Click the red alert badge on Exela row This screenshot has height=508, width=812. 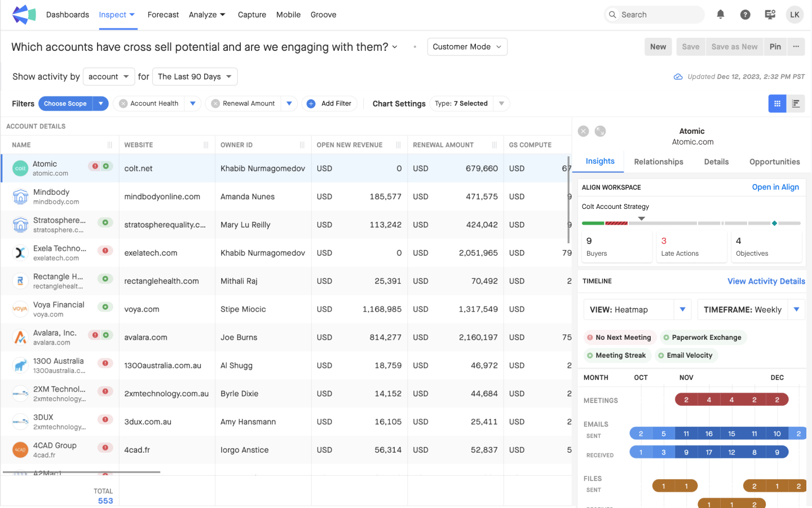105,251
